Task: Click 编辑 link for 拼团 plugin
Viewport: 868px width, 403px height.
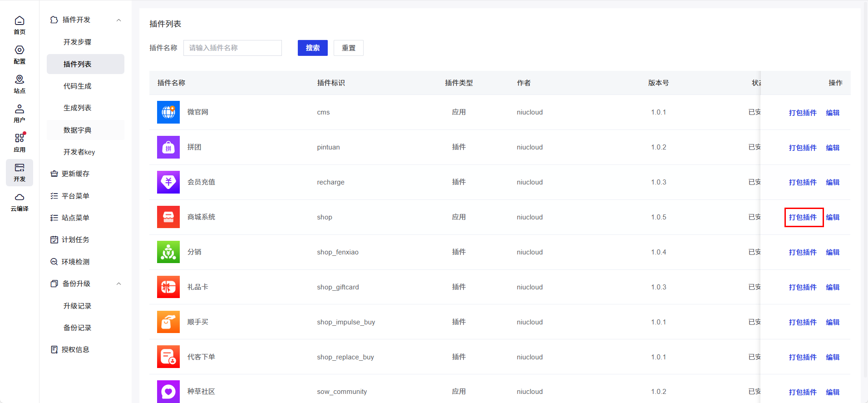Action: click(833, 148)
